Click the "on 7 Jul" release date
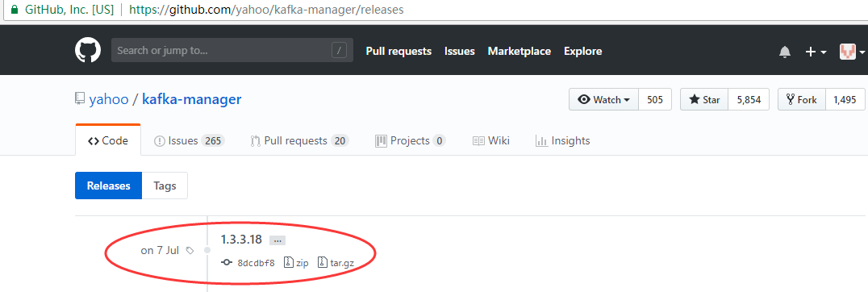The width and height of the screenshot is (868, 292). point(160,251)
